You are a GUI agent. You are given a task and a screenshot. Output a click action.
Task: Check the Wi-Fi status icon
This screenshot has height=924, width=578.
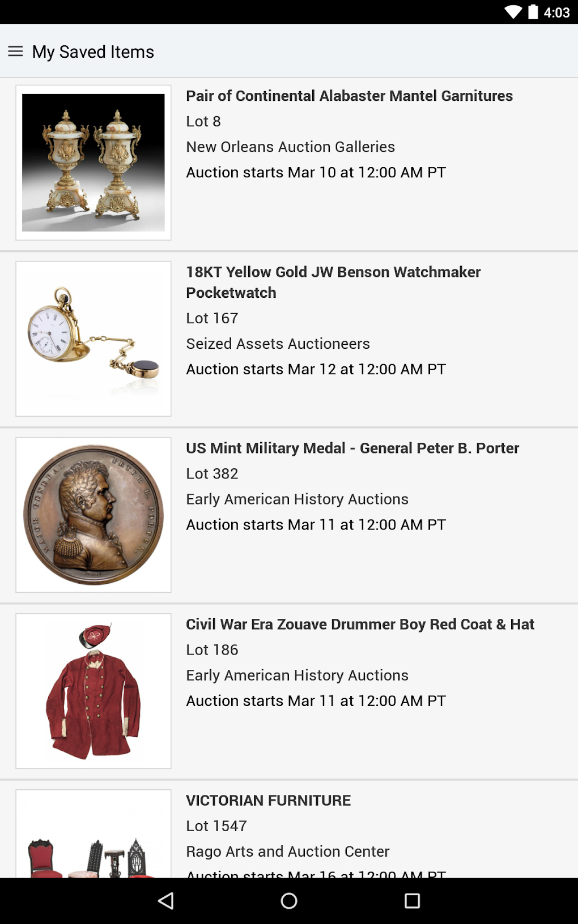[513, 12]
